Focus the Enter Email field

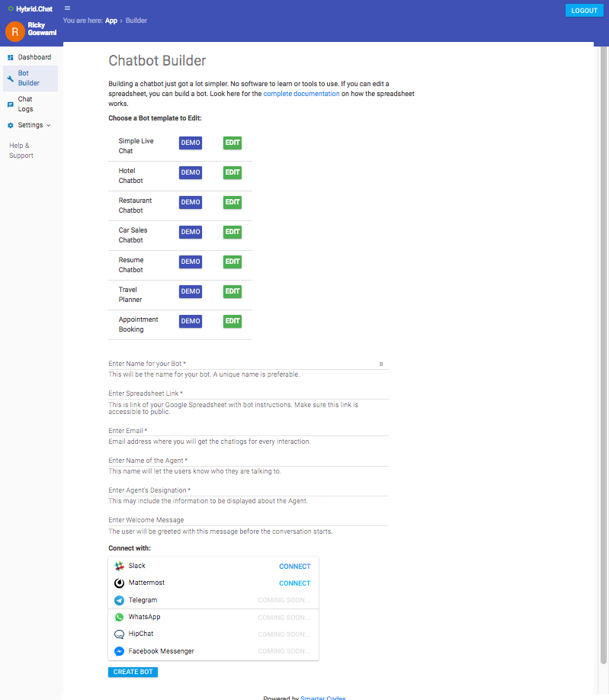[248, 431]
